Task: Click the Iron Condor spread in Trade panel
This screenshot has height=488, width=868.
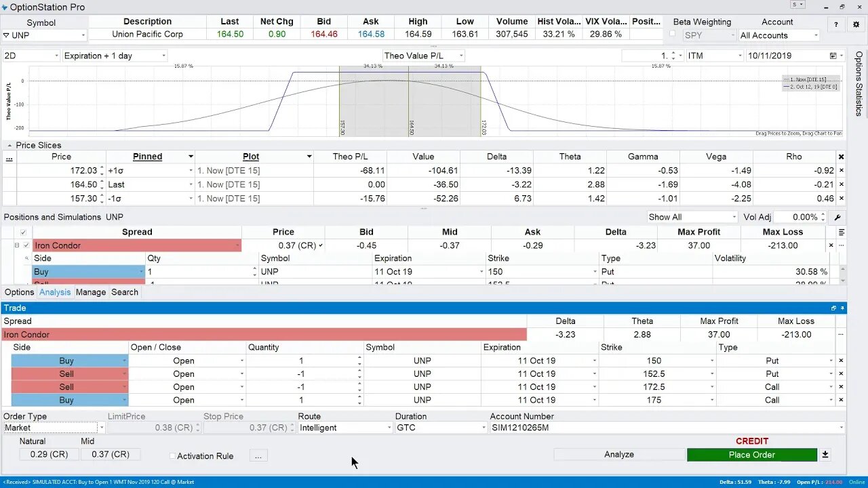Action: (264, 334)
